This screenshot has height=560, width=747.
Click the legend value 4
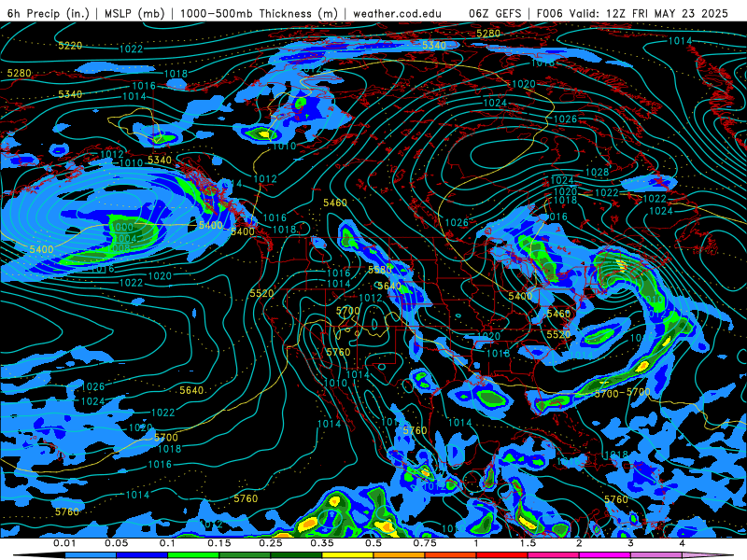click(x=682, y=543)
